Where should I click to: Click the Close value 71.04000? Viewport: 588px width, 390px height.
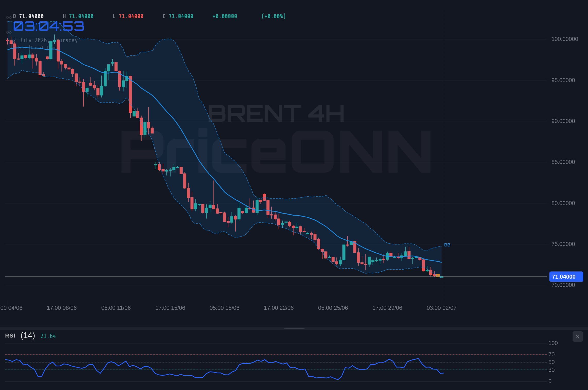pos(181,16)
